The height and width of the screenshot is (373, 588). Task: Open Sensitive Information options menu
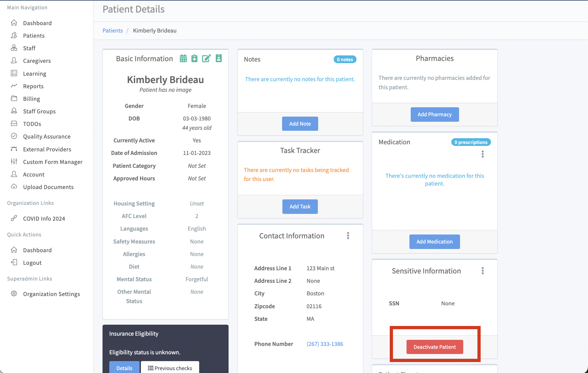pyautogui.click(x=483, y=271)
